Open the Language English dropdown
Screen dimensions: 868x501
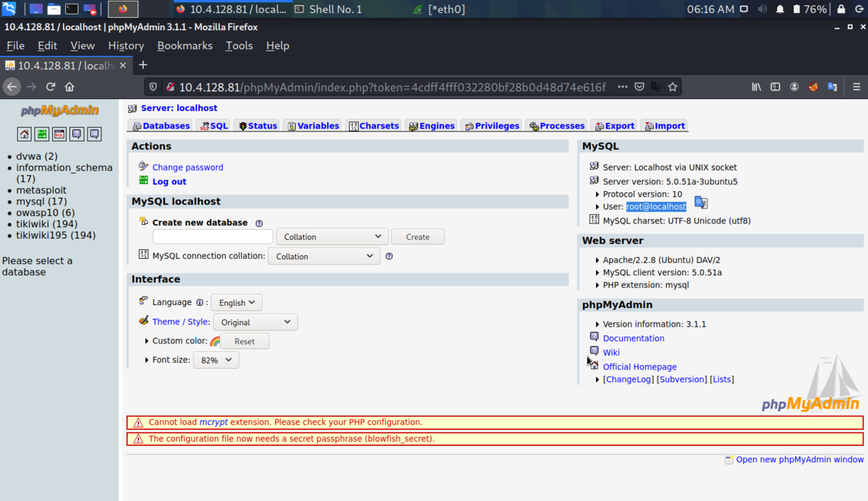point(237,303)
